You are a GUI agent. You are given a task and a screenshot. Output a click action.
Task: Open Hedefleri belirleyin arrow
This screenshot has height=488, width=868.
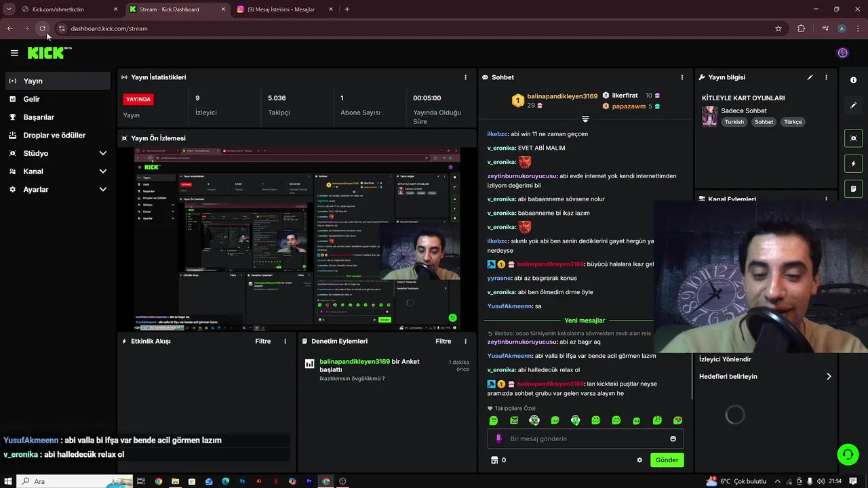tap(829, 376)
